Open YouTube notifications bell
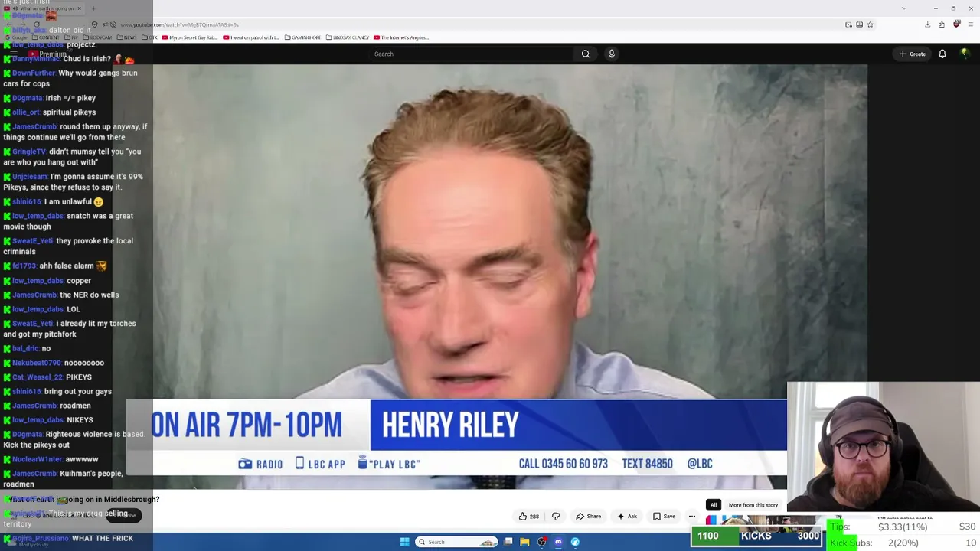This screenshot has height=551, width=980. (x=942, y=54)
